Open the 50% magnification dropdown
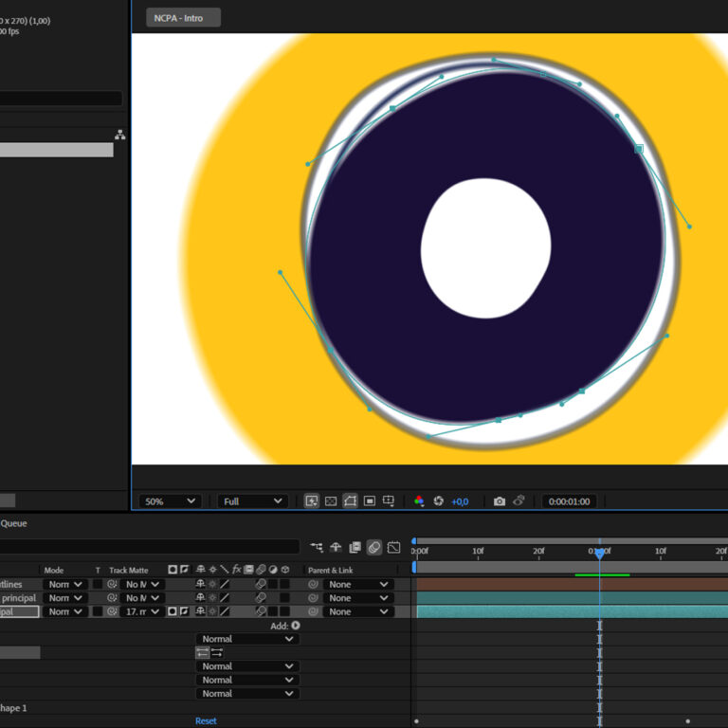Screen dimensions: 728x728 click(170, 501)
